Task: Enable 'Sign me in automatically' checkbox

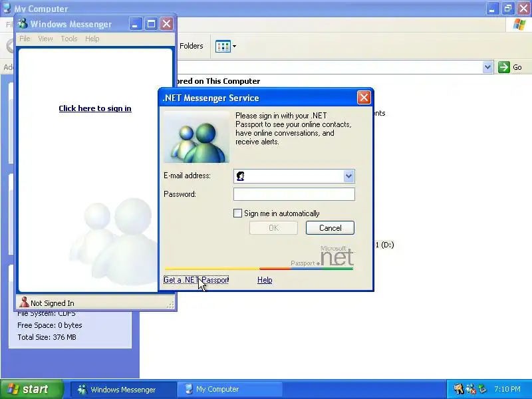Action: [238, 213]
